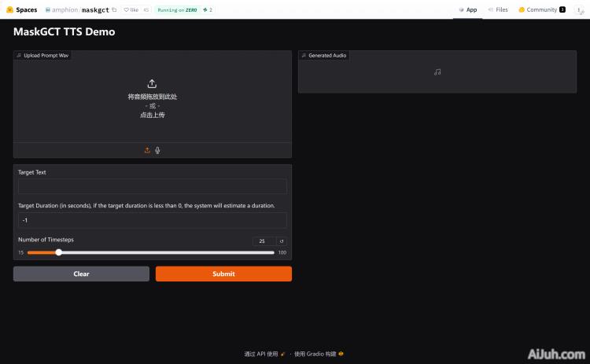Viewport: 590px width, 364px height.
Task: Open the App tab
Action: point(467,10)
